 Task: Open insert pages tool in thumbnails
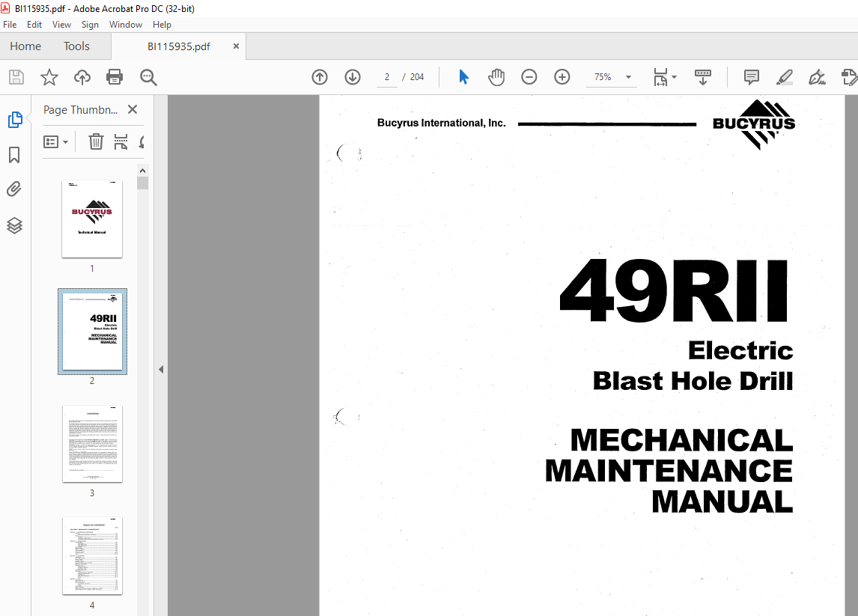pos(121,141)
